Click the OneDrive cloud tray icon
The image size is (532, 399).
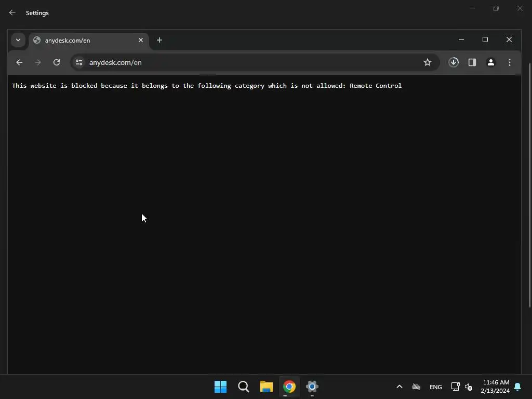(x=416, y=387)
